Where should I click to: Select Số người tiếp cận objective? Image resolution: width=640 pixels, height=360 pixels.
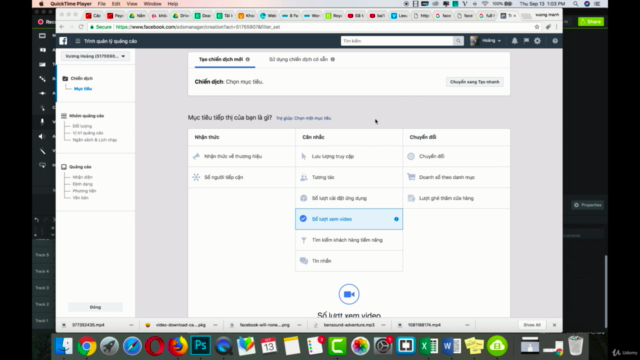click(242, 177)
